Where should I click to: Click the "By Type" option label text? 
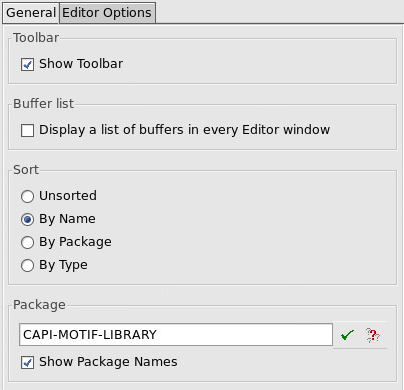click(63, 265)
